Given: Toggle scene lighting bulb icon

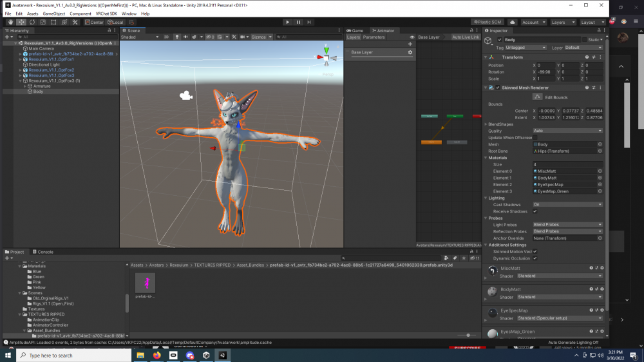Looking at the screenshot, I should [x=177, y=37].
